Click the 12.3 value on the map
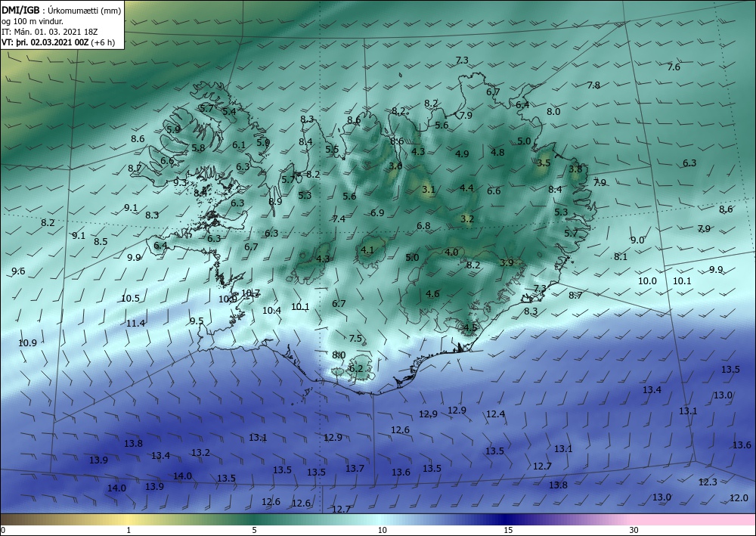This screenshot has width=756, height=536. (708, 482)
